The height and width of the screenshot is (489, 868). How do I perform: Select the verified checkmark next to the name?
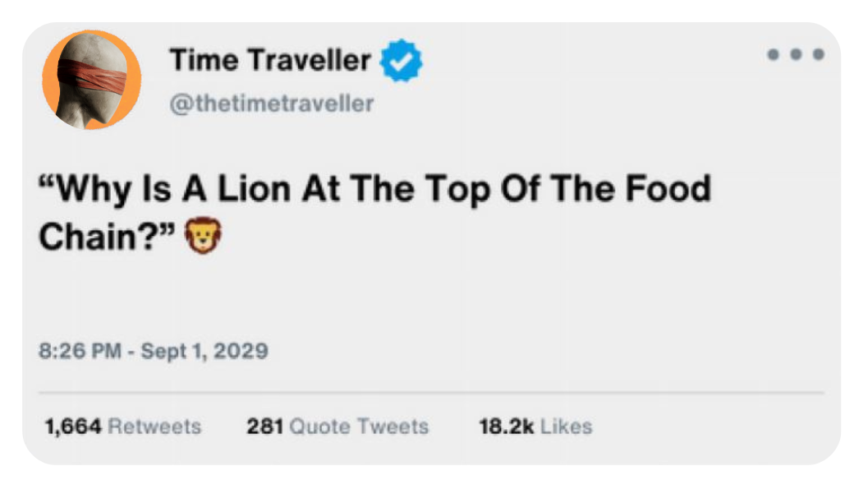point(402,59)
